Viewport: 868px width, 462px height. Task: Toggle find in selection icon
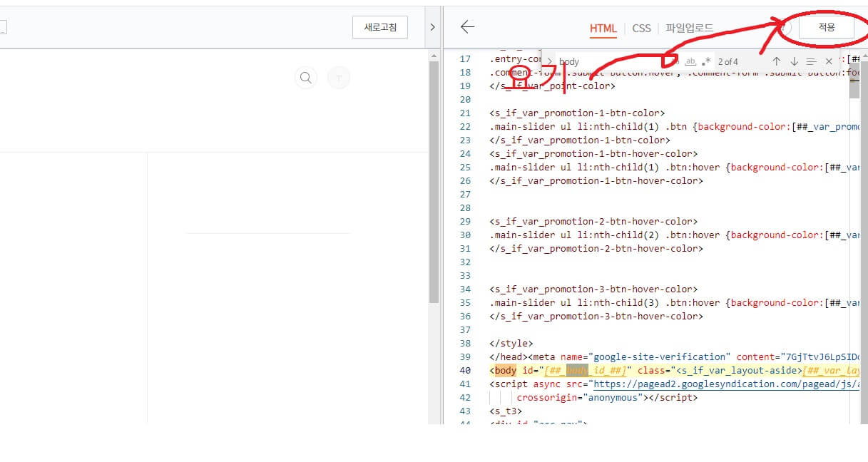pyautogui.click(x=811, y=61)
